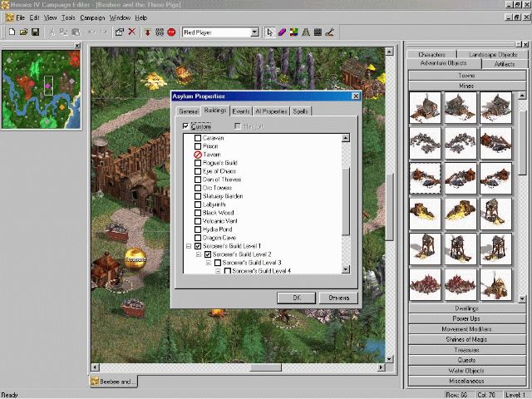Viewport: 532px width, 399px height.
Task: Click the minimap overview
Action: click(41, 90)
